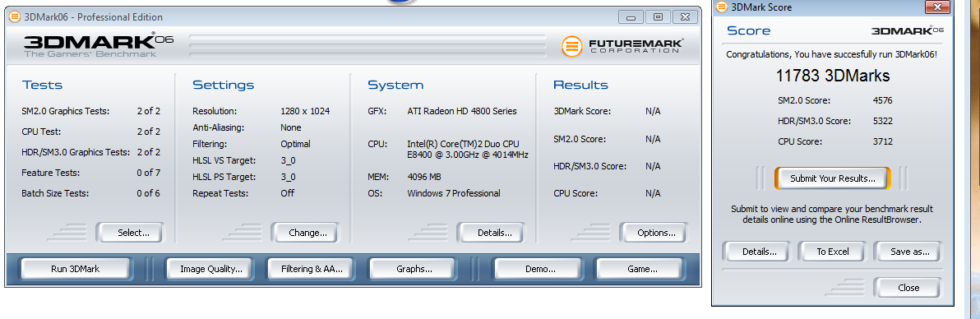
Task: Click the Feature Tests label
Action: 51,173
